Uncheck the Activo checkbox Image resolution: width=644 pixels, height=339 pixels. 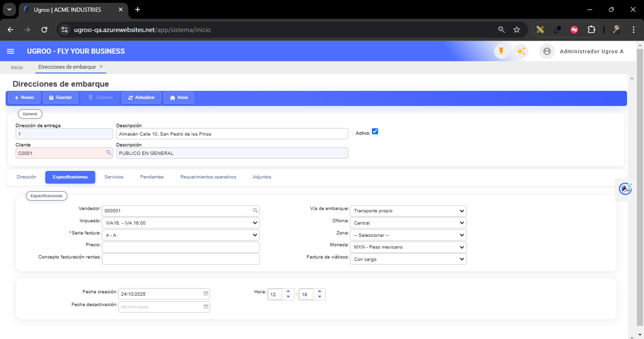pyautogui.click(x=375, y=132)
